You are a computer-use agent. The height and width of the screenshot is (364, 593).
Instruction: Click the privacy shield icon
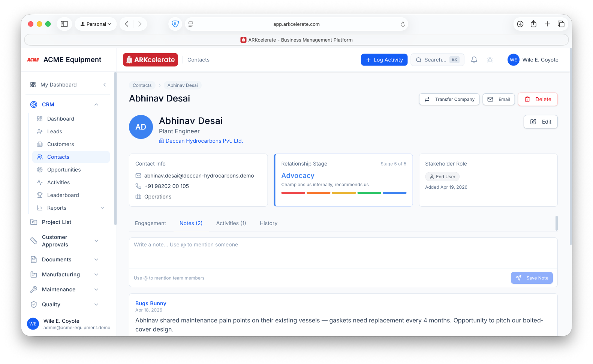tap(175, 24)
